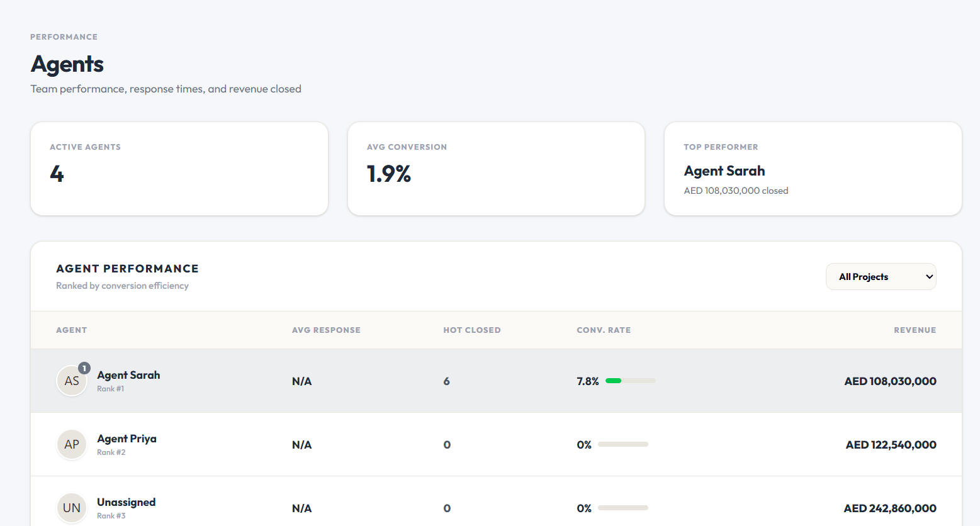Click the AP avatar for Agent Priya
This screenshot has height=526, width=980.
[x=72, y=445]
